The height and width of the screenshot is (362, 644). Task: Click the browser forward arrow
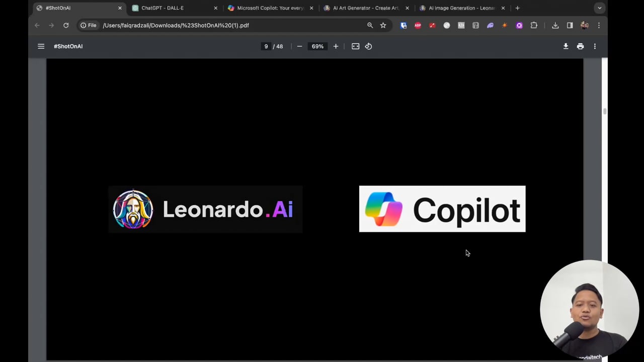[x=51, y=25]
